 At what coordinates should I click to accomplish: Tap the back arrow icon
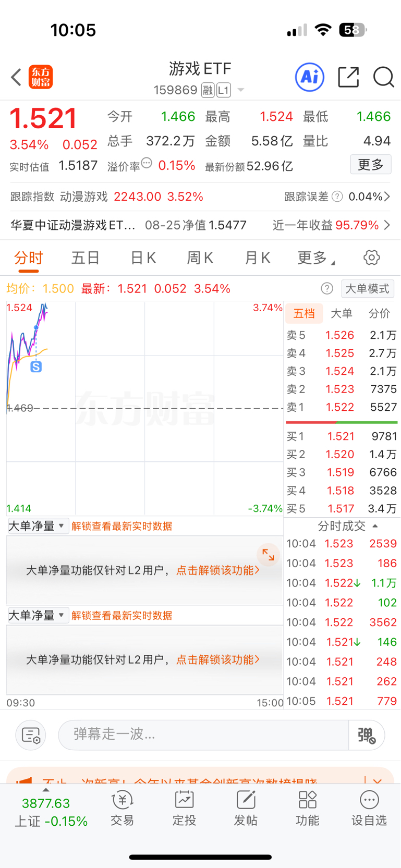16,77
